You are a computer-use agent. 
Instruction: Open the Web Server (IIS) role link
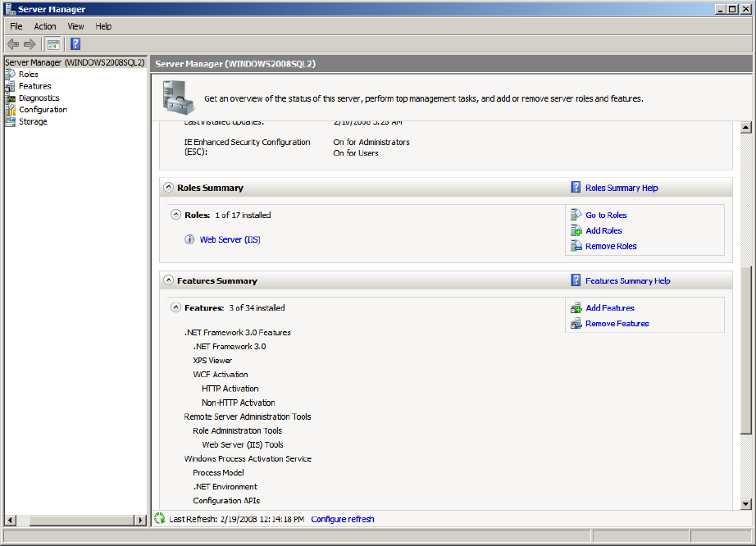[x=230, y=239]
